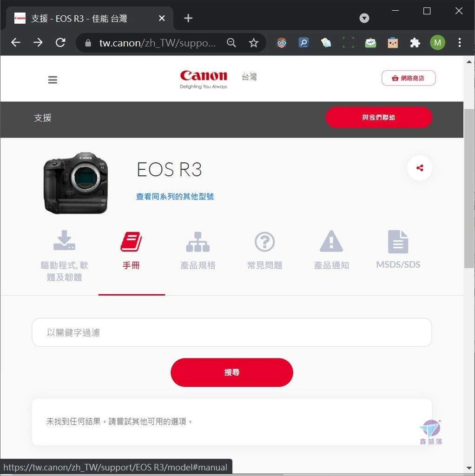Click the red 搜尋 search button
Image resolution: width=475 pixels, height=476 pixels.
click(x=232, y=372)
